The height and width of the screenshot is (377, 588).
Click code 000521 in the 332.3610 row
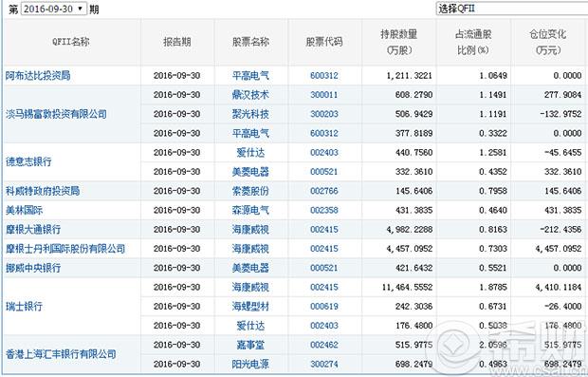324,172
